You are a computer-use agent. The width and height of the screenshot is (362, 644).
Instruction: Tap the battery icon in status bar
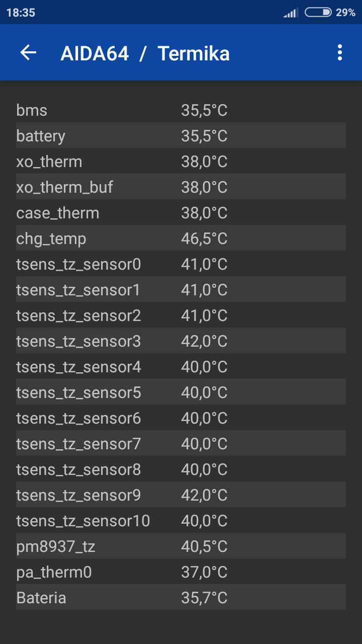(x=318, y=13)
